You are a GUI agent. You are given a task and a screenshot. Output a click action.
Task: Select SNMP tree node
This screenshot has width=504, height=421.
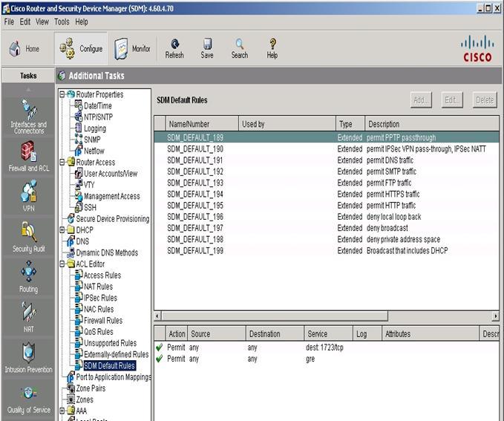coord(92,140)
